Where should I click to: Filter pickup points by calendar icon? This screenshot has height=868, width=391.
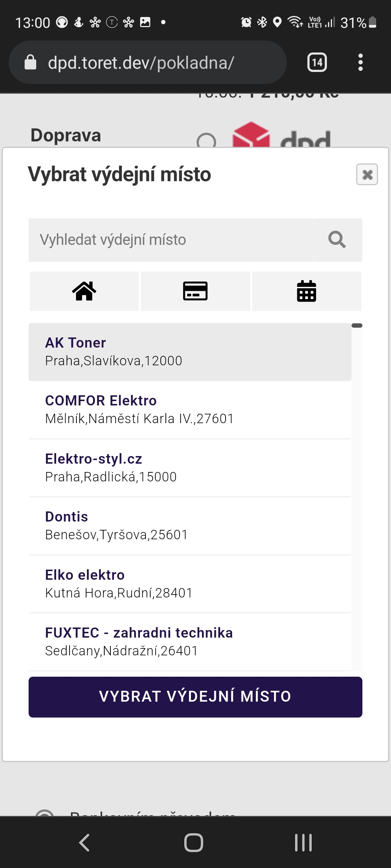[x=307, y=291]
